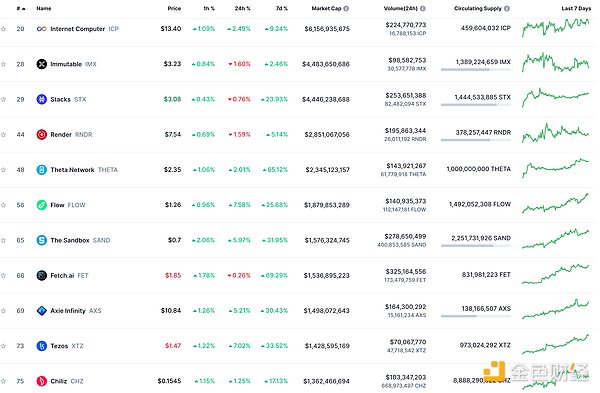Image resolution: width=600 pixels, height=393 pixels.
Task: Click the Theta Network logo icon
Action: (x=41, y=170)
